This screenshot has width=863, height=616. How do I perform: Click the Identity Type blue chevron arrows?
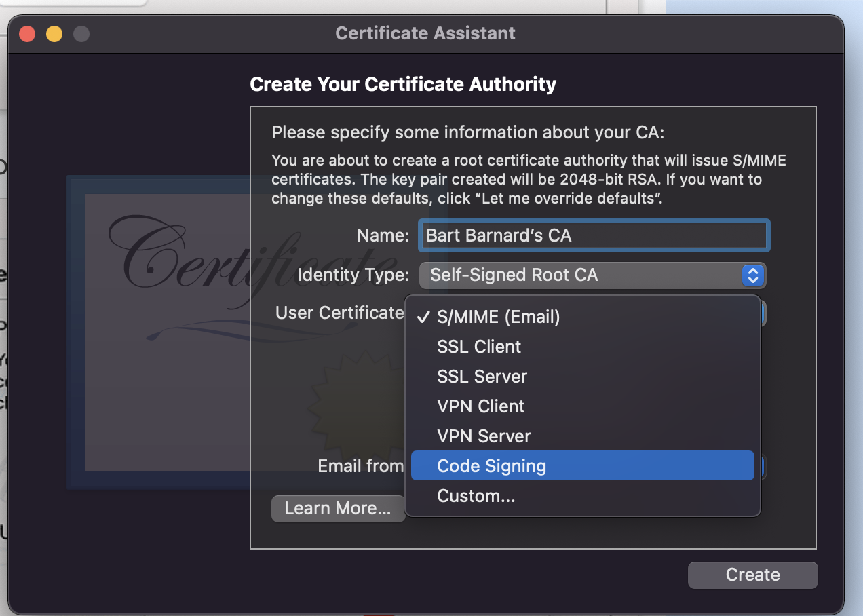(x=752, y=275)
